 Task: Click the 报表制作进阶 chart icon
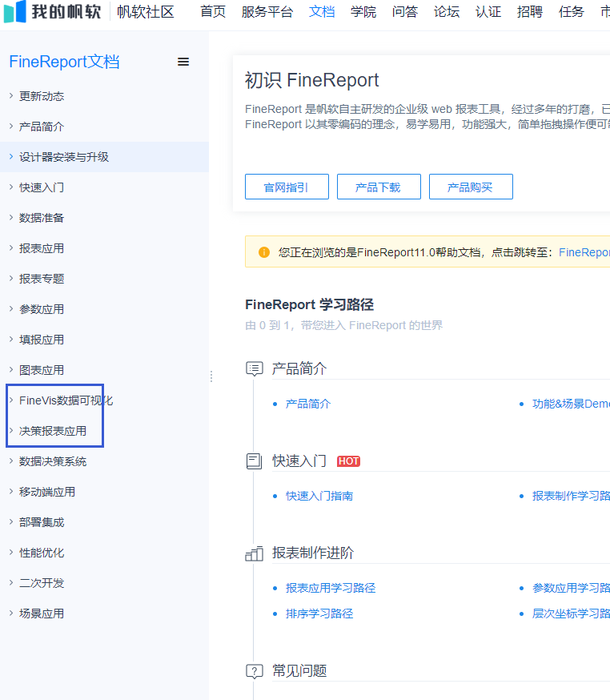tap(255, 553)
